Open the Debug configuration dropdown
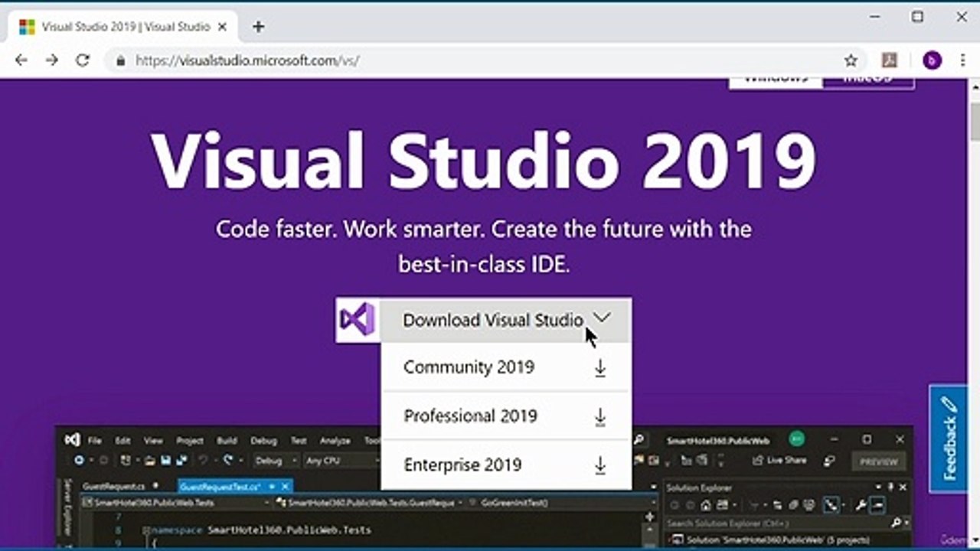The image size is (980, 551). pyautogui.click(x=276, y=461)
